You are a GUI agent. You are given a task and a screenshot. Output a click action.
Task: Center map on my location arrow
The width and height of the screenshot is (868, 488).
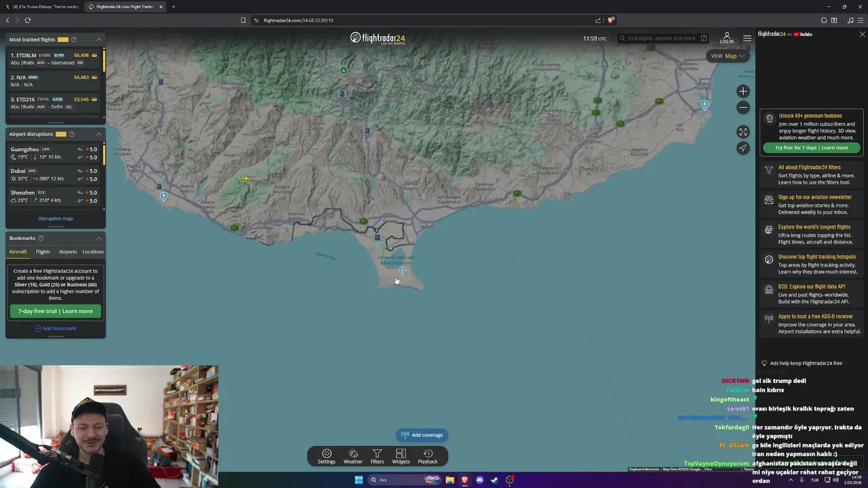click(x=743, y=148)
